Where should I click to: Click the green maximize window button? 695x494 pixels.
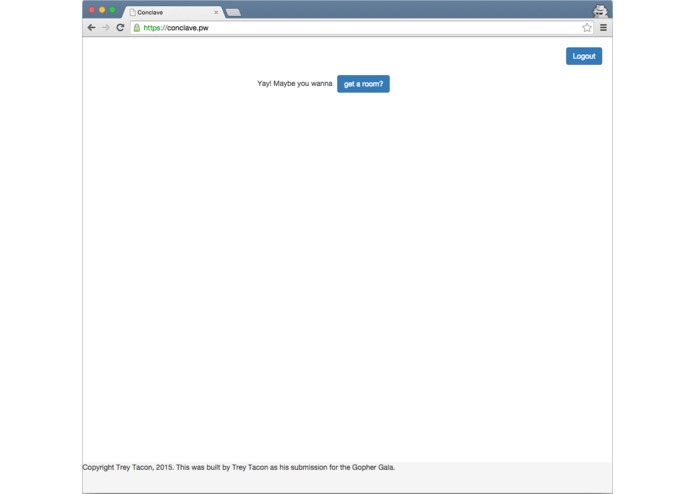(113, 10)
